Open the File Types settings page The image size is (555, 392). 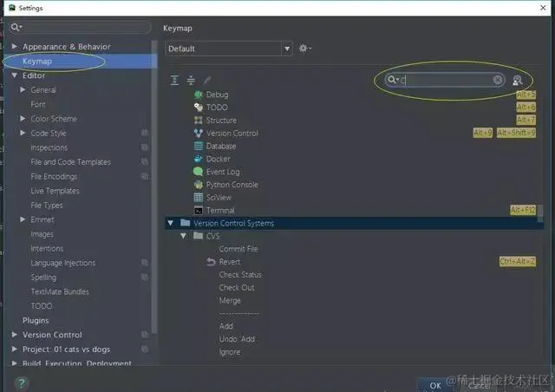tap(46, 206)
